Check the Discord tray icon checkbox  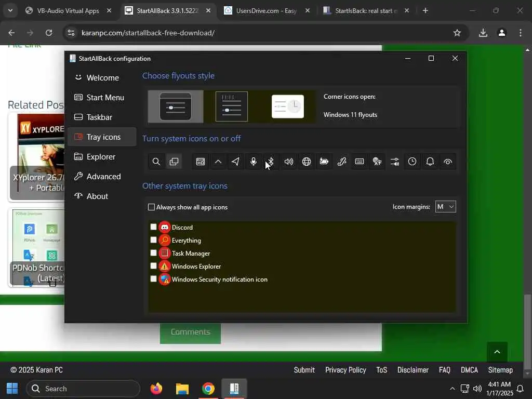pyautogui.click(x=153, y=227)
